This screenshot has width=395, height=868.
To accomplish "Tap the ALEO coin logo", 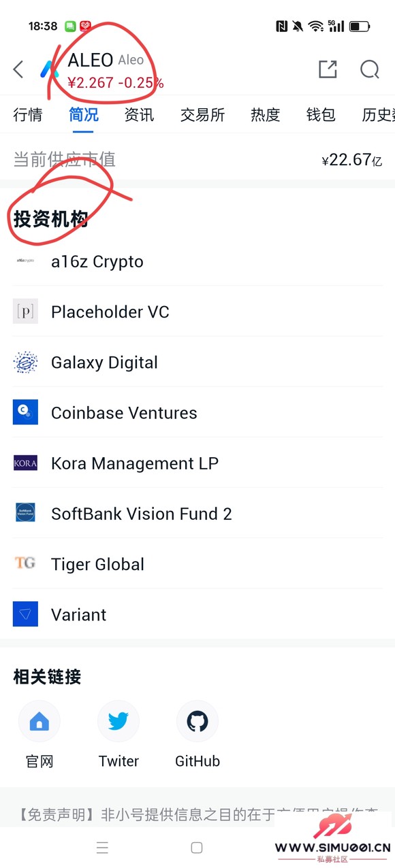I will [x=49, y=69].
